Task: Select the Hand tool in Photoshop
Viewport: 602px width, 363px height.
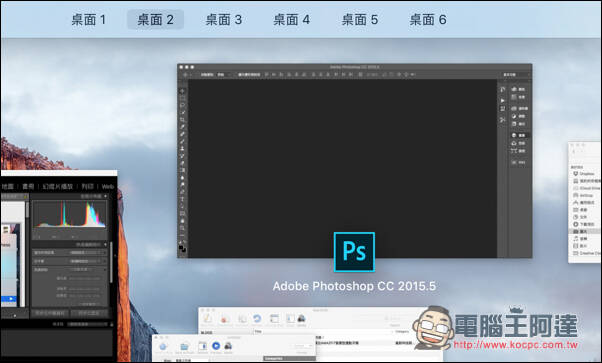Action: (182, 221)
